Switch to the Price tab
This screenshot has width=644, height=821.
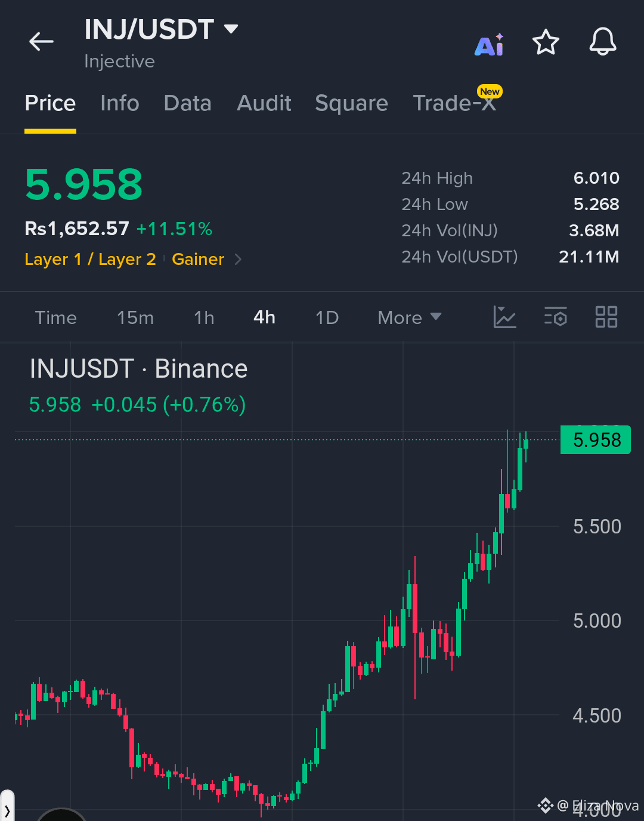50,103
